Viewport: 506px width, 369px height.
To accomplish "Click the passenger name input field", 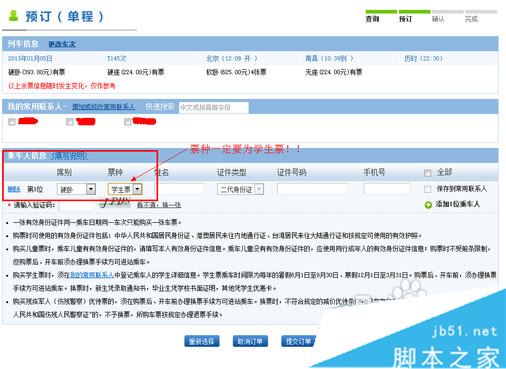I will (x=180, y=189).
